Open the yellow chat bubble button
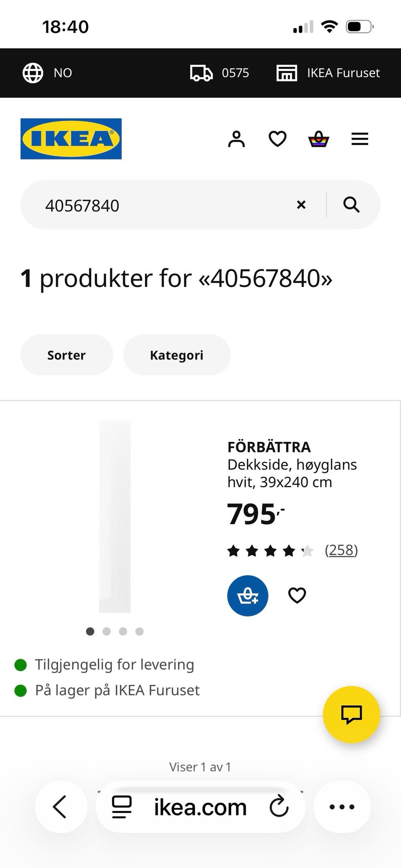 [351, 714]
